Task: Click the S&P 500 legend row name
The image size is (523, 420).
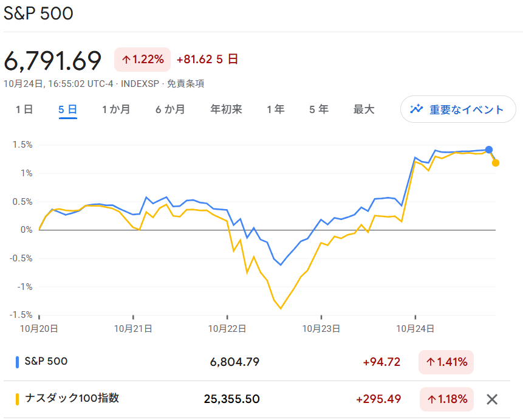Action: 46,362
